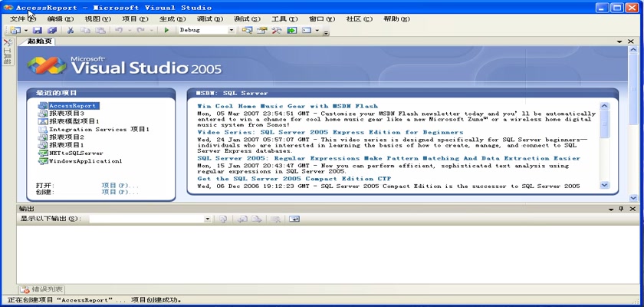Click 打开 项目(P)... link
The image size is (644, 307).
click(120, 185)
